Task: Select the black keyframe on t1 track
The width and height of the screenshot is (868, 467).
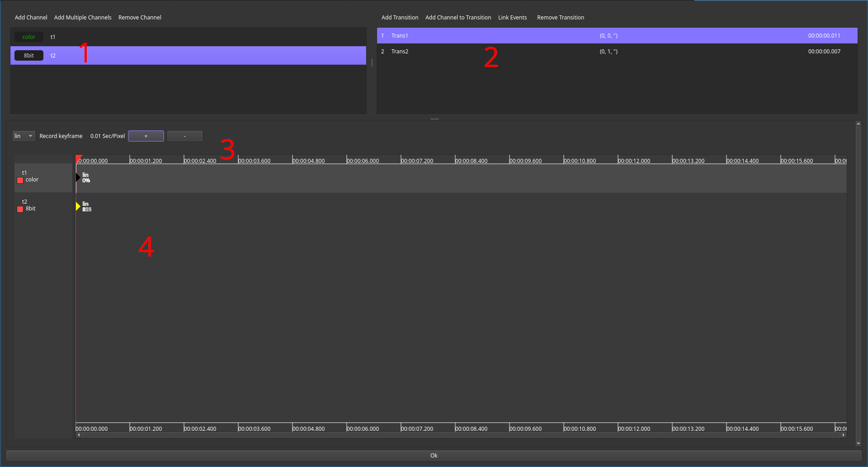Action: pyautogui.click(x=78, y=177)
